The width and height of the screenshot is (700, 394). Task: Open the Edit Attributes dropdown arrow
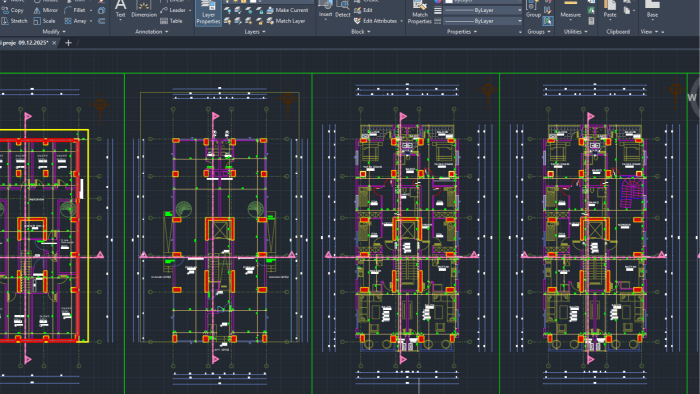point(401,21)
